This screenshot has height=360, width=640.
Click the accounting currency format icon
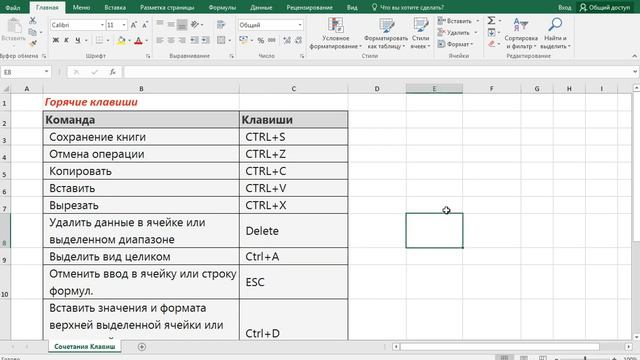tap(244, 40)
